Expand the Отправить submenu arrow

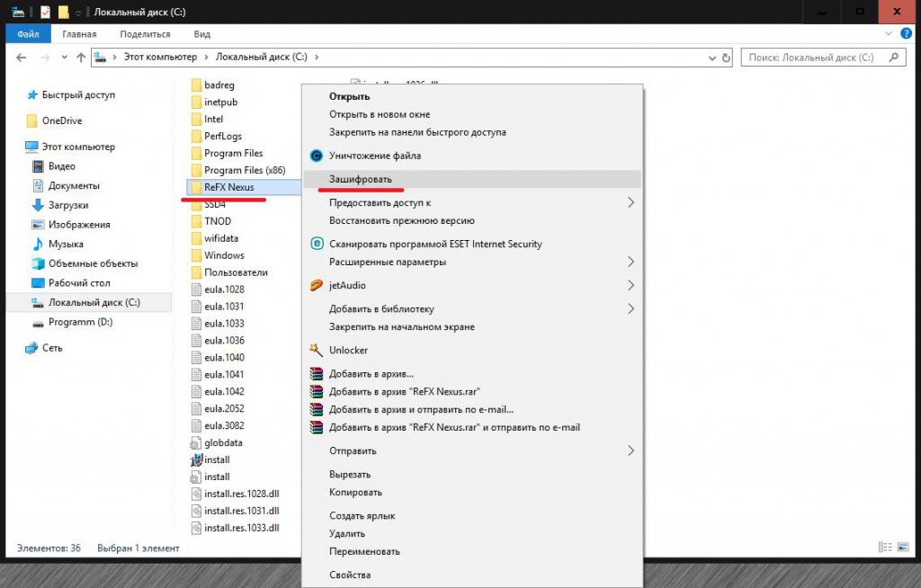coord(630,450)
